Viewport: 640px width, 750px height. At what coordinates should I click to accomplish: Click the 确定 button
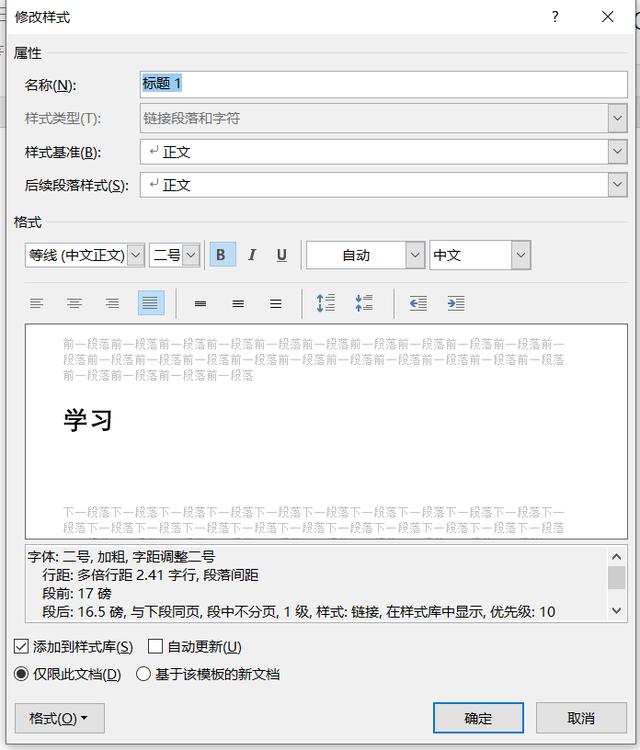(x=478, y=718)
